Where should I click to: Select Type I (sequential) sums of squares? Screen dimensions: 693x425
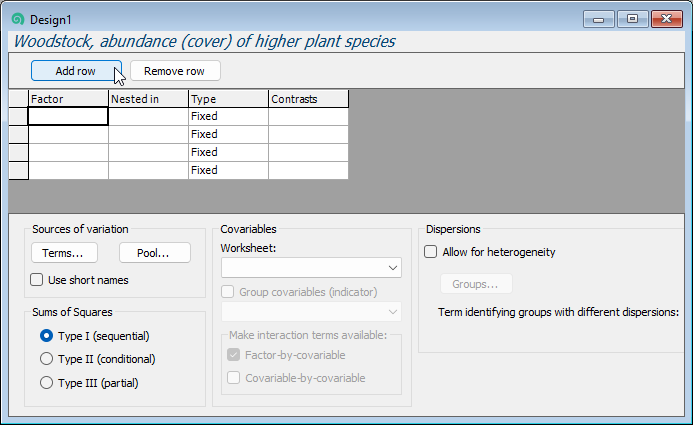pos(46,336)
